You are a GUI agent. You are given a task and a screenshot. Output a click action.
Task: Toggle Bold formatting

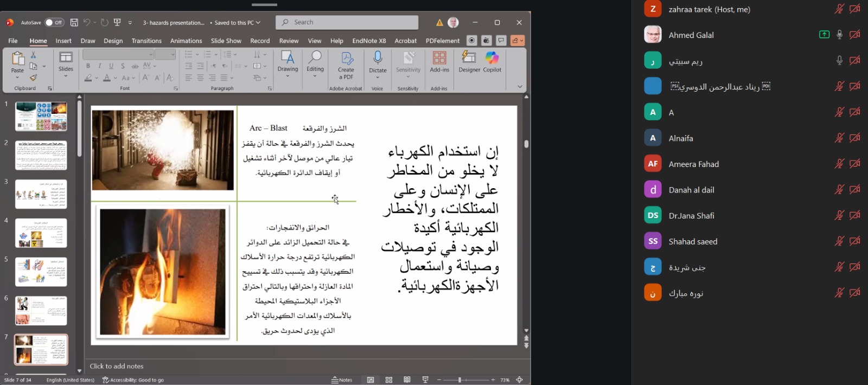(x=88, y=66)
